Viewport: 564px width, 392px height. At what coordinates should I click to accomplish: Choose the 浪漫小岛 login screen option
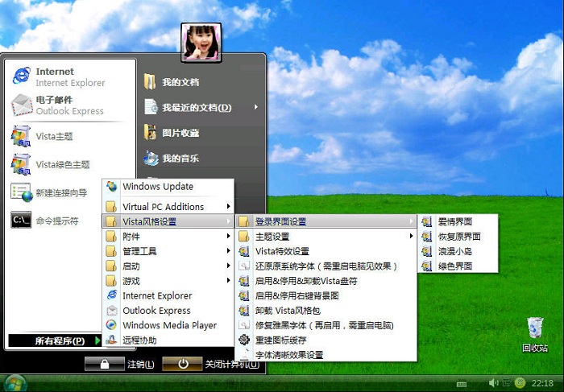click(x=454, y=251)
